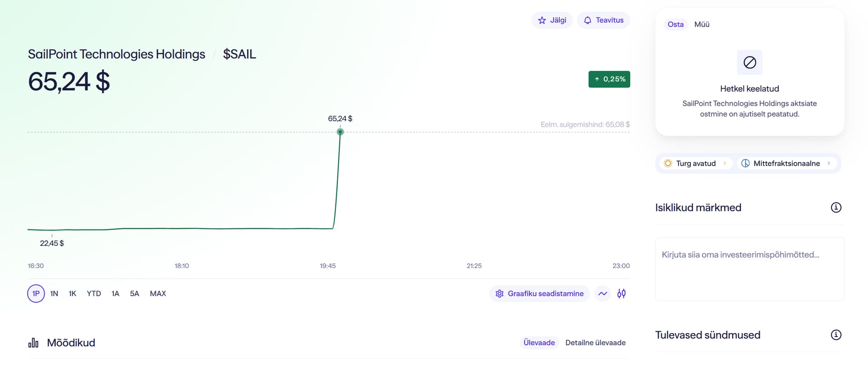
Task: Expand the Mittefraktsionaalne info chip
Action: [786, 164]
